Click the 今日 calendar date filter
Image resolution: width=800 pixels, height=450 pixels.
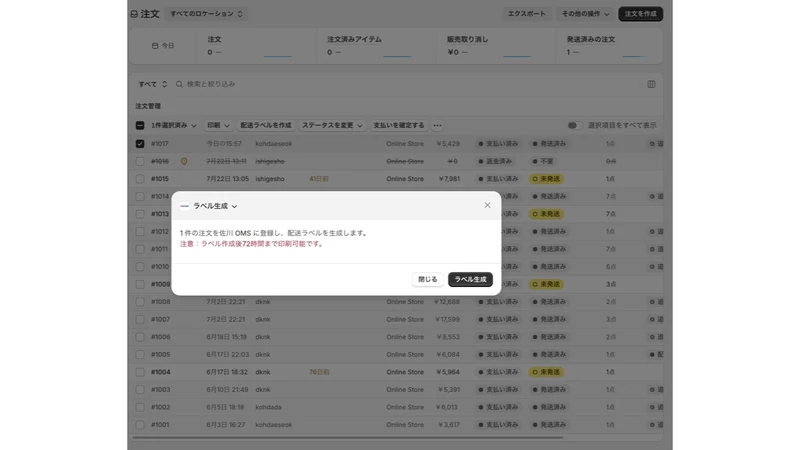163,46
